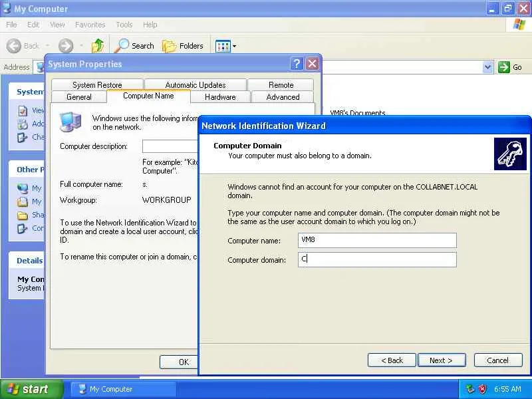
Task: Click the Forward arrow icon in My Computer toolbar
Action: 65,46
